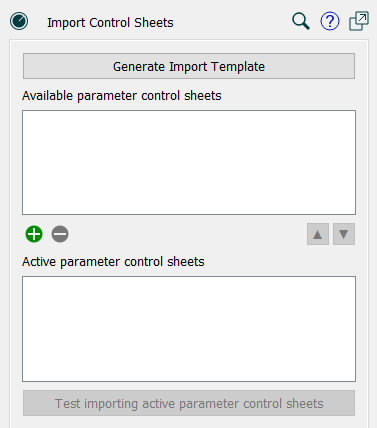Click inside the Active parameter control sheets list
This screenshot has height=428, width=377.
189,329
